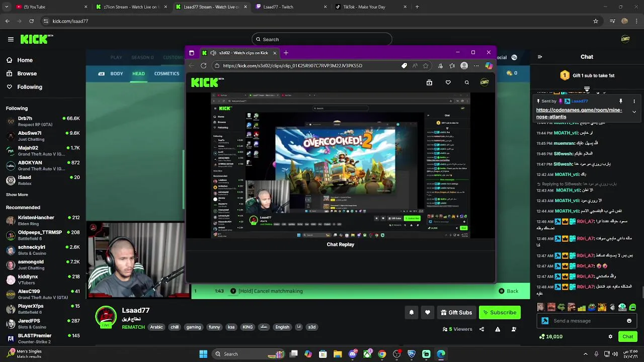Click search icon in clip page header
This screenshot has height=362, width=644.
point(467,82)
